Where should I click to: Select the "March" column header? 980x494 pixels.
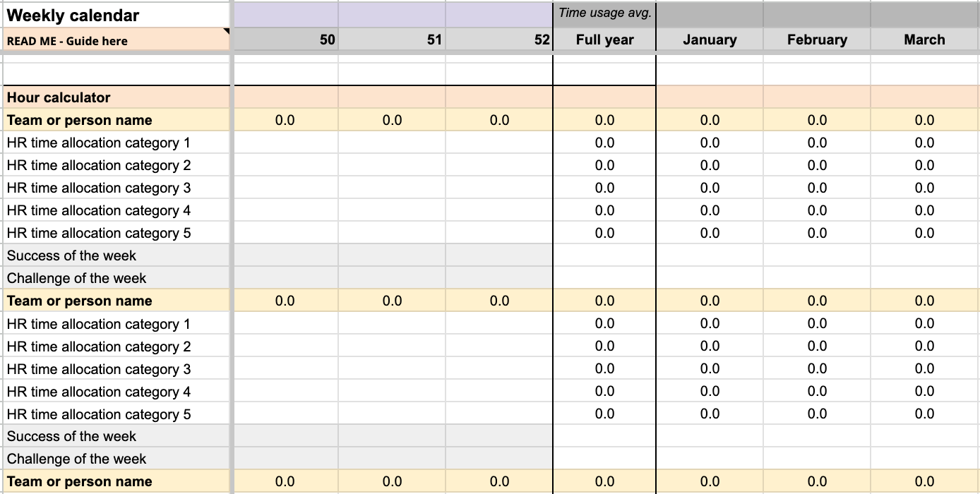[925, 40]
